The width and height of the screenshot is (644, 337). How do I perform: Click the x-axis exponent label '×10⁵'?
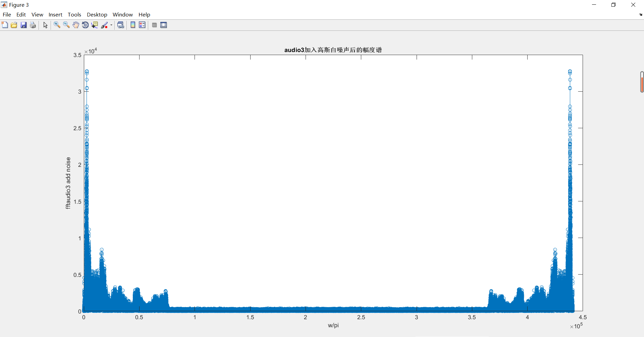[576, 326]
